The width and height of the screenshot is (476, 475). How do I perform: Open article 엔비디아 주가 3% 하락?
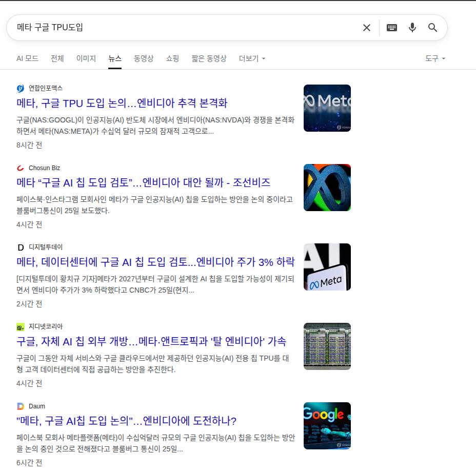click(x=155, y=262)
